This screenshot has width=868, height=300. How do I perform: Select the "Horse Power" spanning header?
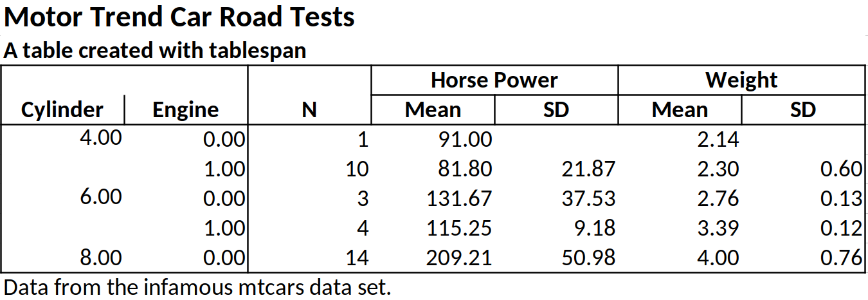494,80
